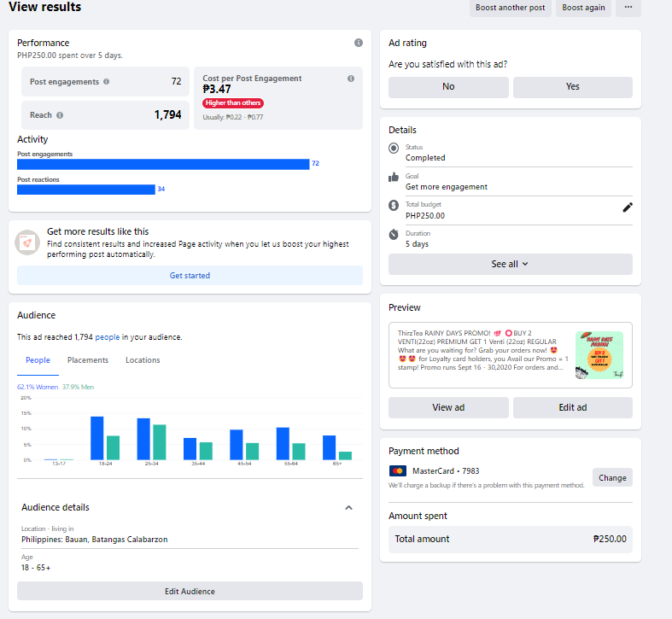The height and width of the screenshot is (619, 672).
Task: Click the '₱250.00' total amount value
Action: tap(610, 540)
